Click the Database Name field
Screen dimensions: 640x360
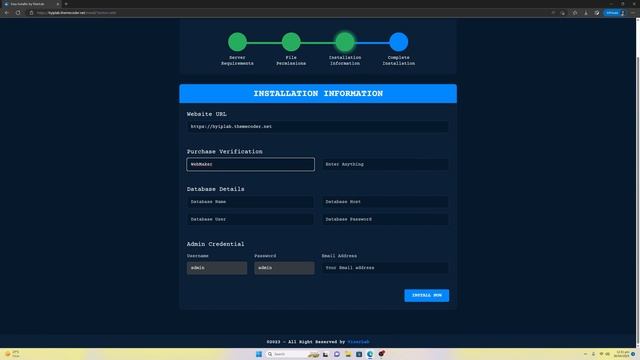tap(250, 202)
